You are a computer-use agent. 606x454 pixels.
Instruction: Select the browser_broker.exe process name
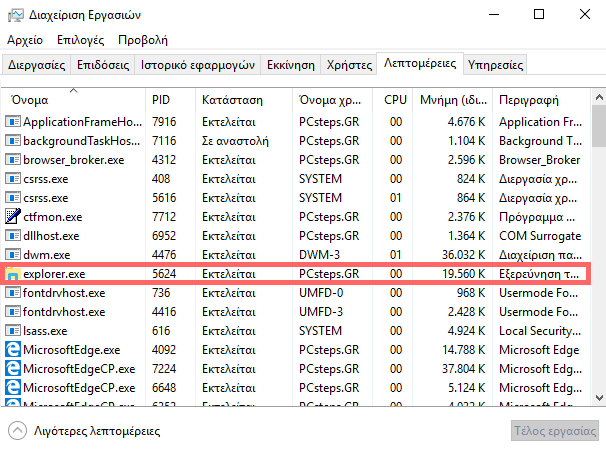pyautogui.click(x=73, y=160)
